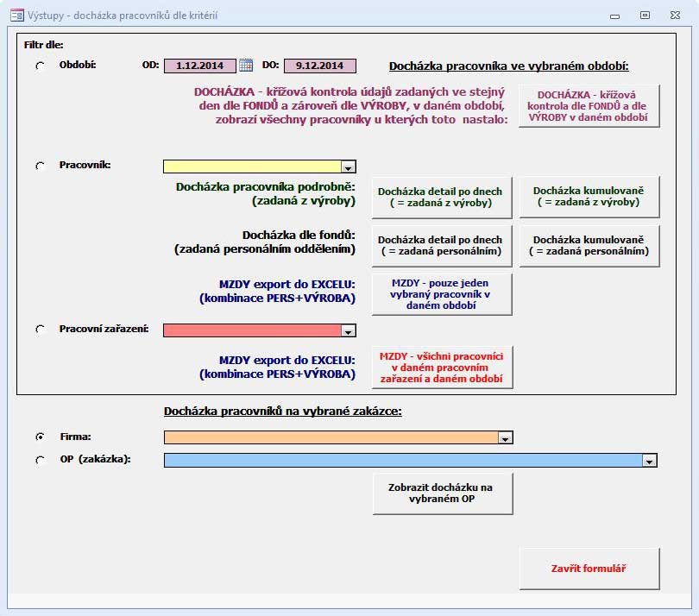Restore the Výstupy form window

[x=645, y=16]
